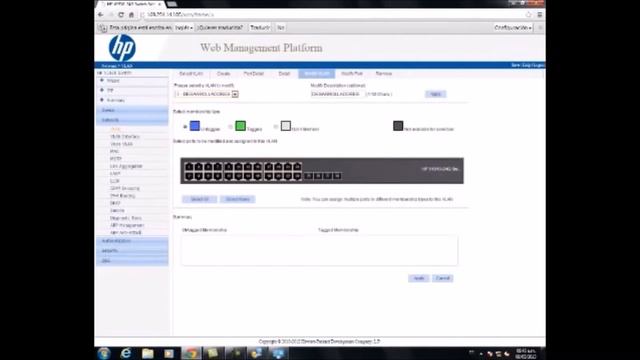Screen dimensions: 640x360
Task: Choose the Tagged membership radio button
Action: point(230,127)
